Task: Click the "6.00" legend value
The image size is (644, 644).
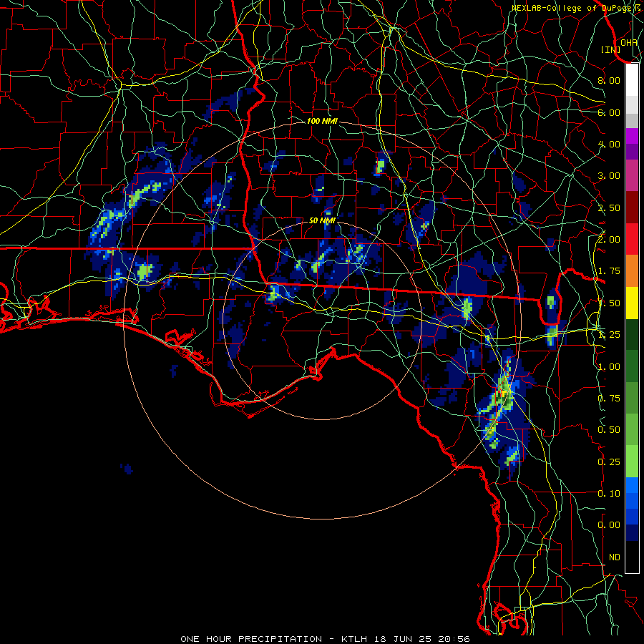Action: point(609,112)
